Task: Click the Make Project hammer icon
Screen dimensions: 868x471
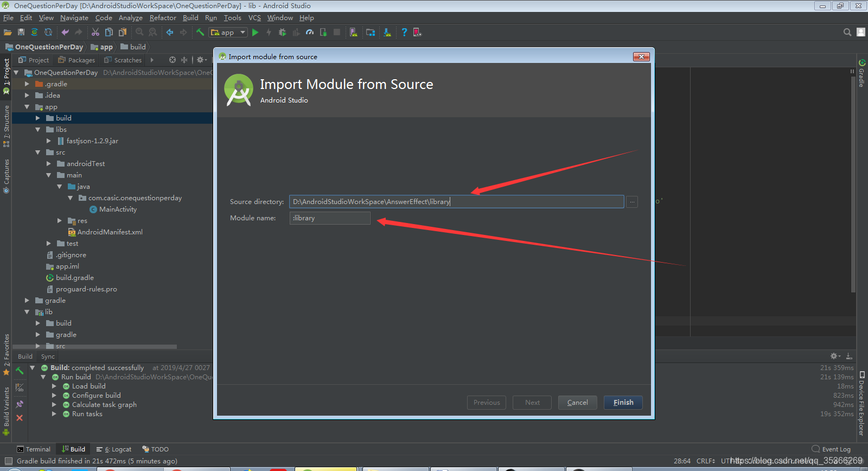Action: 200,33
